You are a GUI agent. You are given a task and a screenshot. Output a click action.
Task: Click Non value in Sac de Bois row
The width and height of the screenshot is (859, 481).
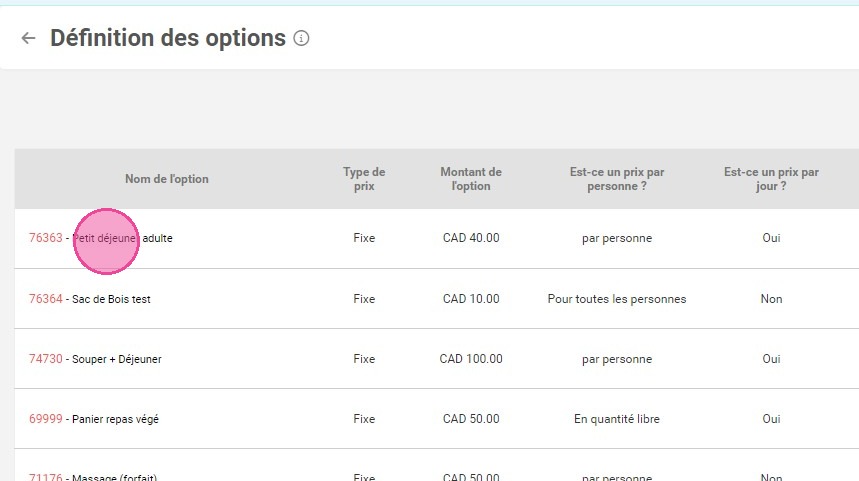(771, 299)
